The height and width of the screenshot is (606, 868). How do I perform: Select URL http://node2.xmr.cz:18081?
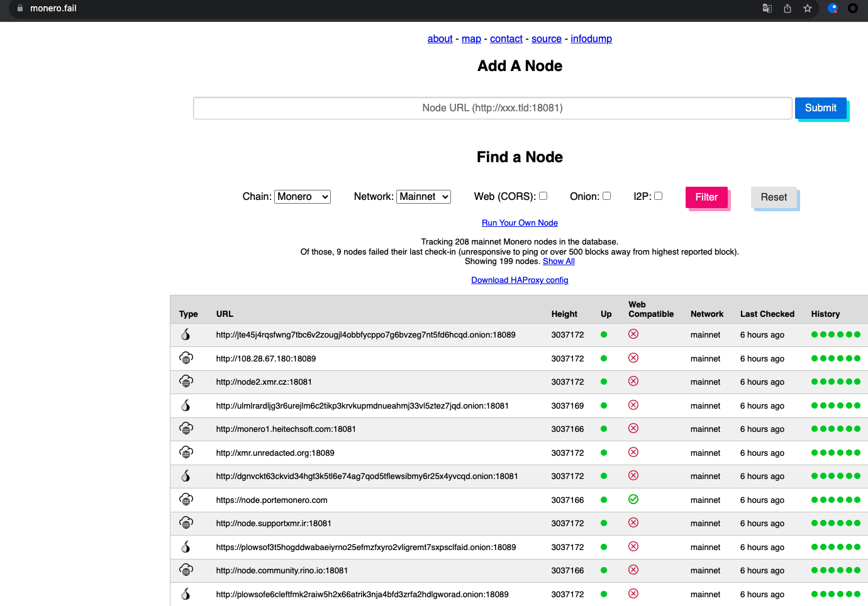[x=264, y=382]
